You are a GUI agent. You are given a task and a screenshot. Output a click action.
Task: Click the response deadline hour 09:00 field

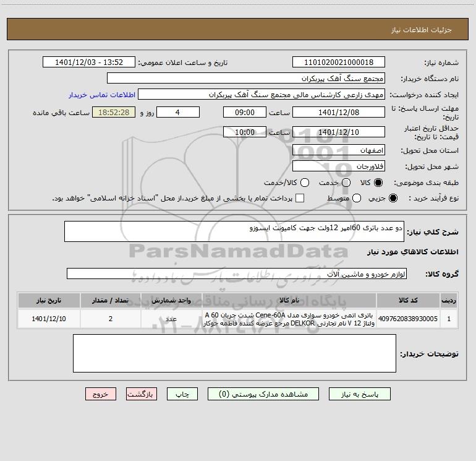point(245,112)
